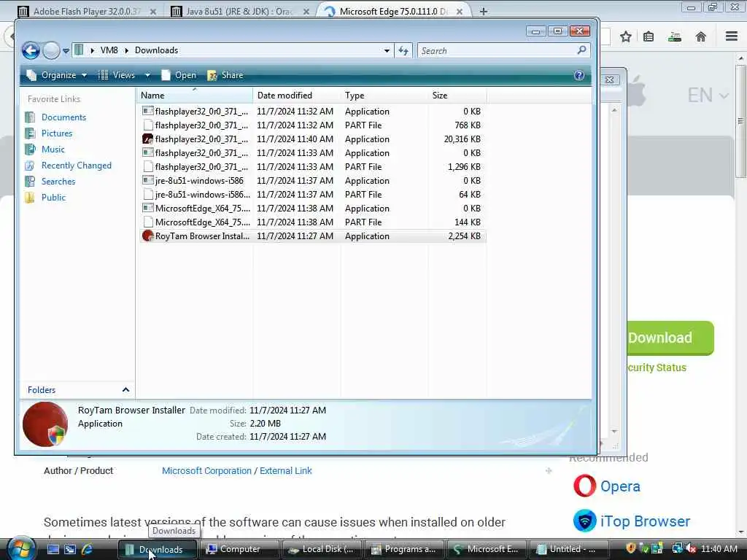Screen dimensions: 747x560
Task: Select jre-8u51 PART file sized 64 KB
Action: (312, 194)
